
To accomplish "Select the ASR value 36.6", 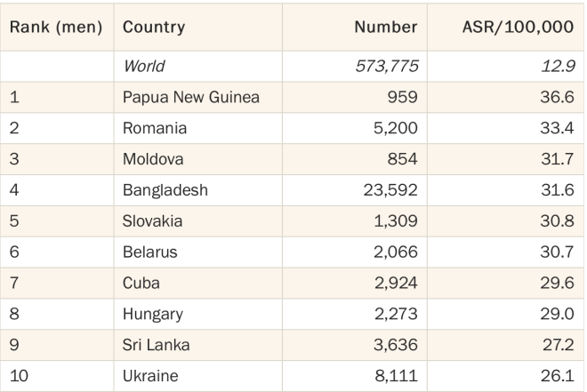I will 557,97.
